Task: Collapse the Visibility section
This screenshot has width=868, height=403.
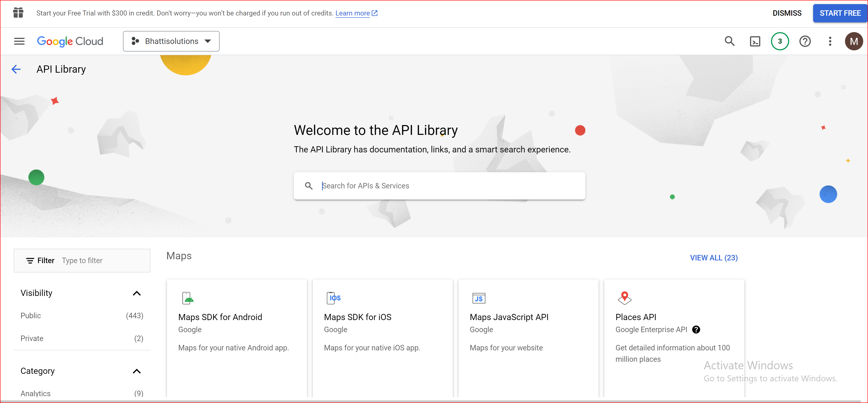Action: [x=136, y=293]
